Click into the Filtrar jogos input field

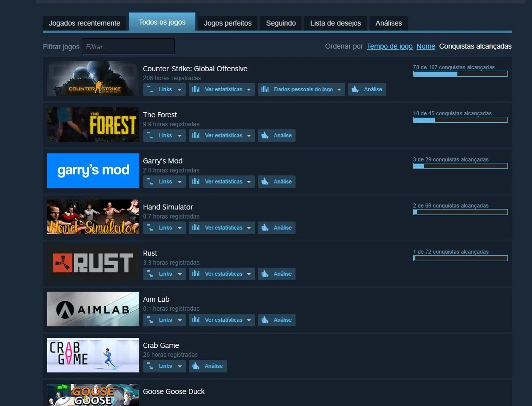tap(128, 46)
